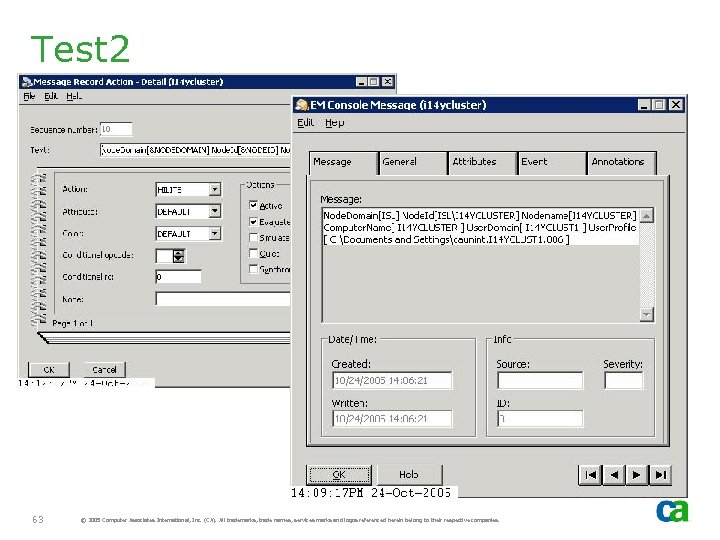Screen dimensions: 720x540
Task: Go to next console message arrow
Action: tap(637, 475)
